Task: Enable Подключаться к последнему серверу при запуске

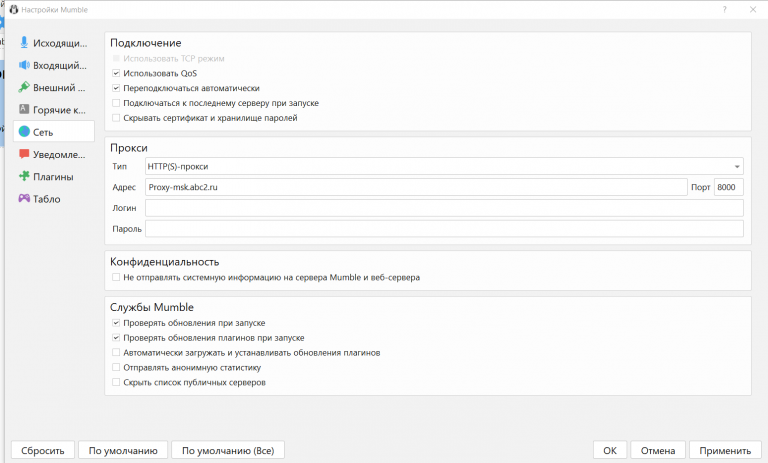Action: 116,103
